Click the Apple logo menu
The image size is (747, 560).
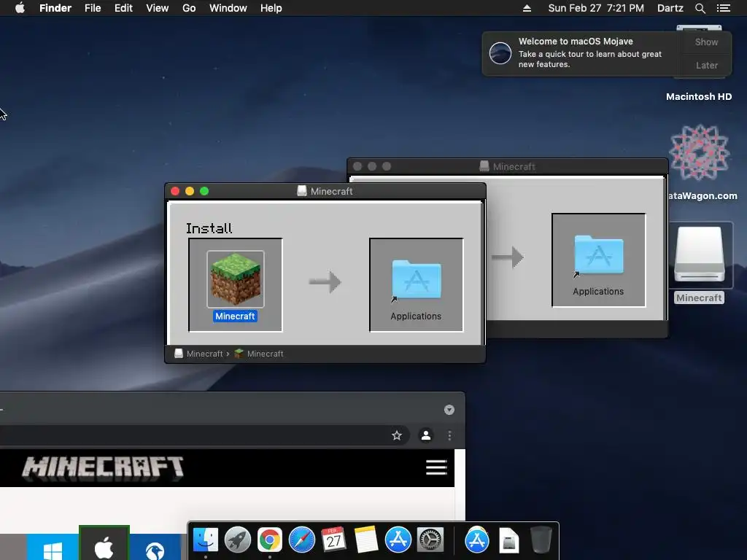coord(20,8)
